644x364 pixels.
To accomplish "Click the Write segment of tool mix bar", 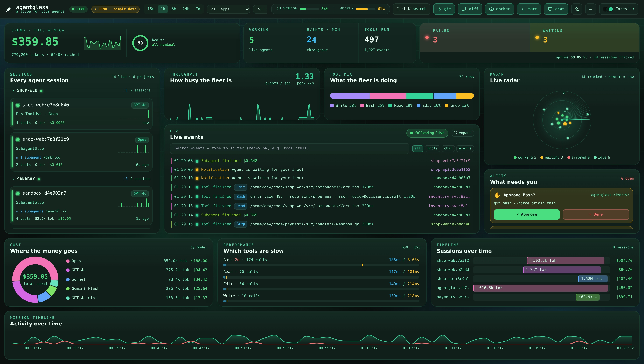I will pos(350,96).
